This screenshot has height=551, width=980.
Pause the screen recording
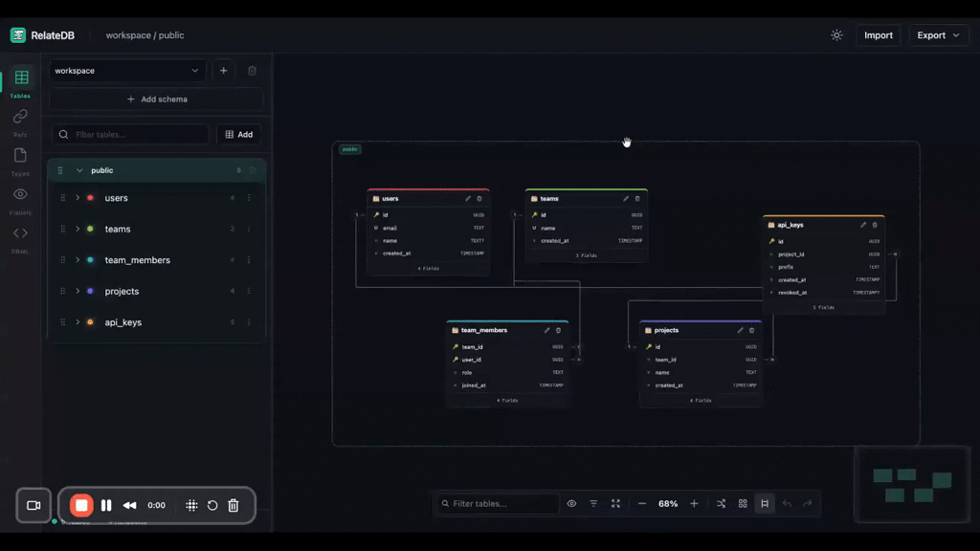pyautogui.click(x=106, y=505)
